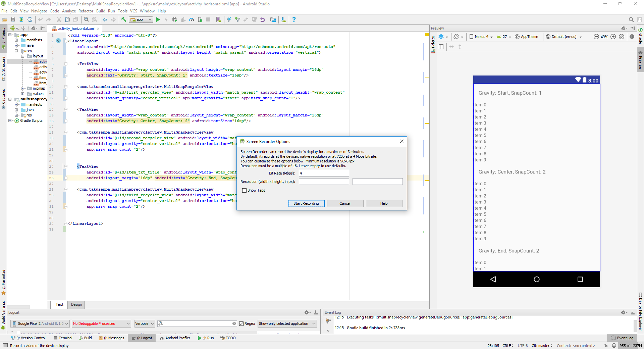Click Cancel in Screen Recorder Options
The height and width of the screenshot is (349, 644).
(344, 203)
